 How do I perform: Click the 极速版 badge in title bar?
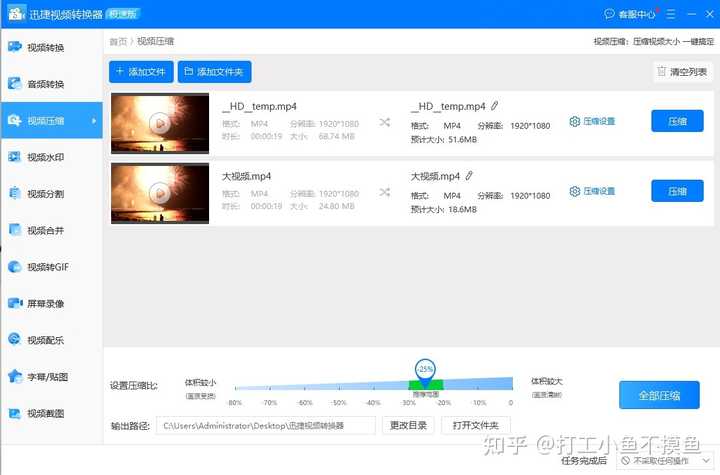tap(122, 14)
